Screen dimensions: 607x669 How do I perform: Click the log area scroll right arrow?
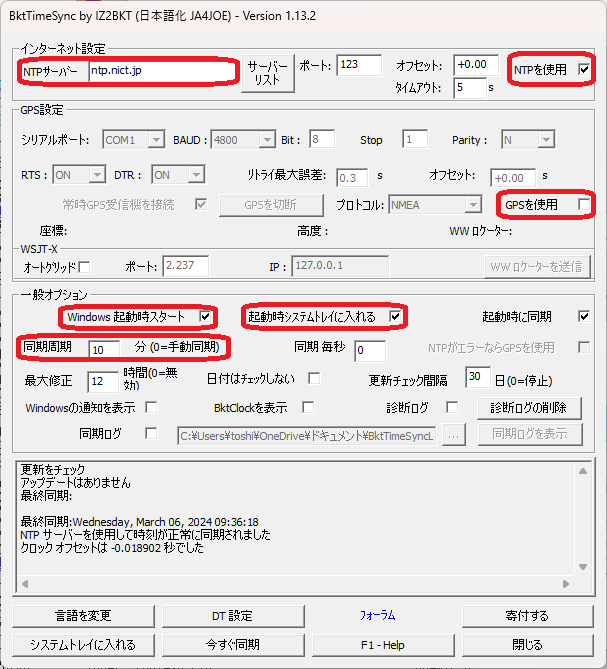point(566,584)
